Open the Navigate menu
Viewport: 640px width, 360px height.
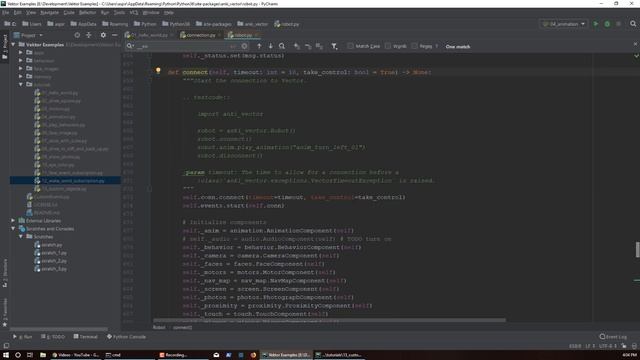point(49,13)
